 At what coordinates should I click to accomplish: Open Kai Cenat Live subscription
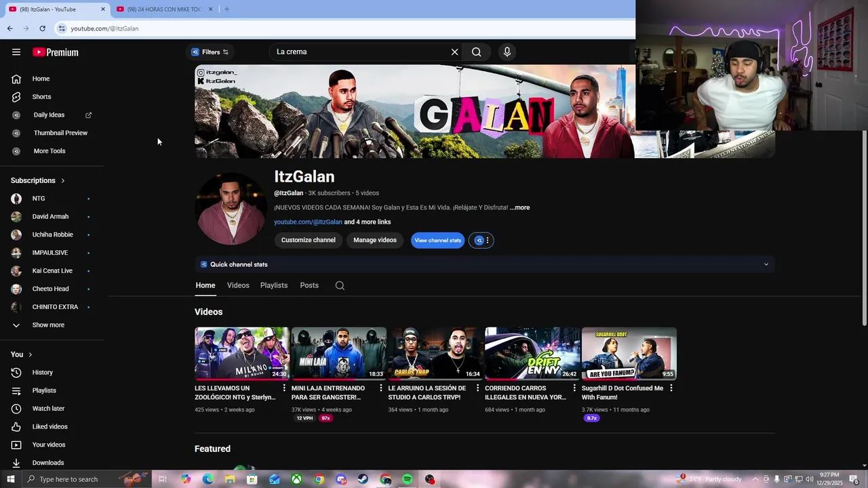[x=52, y=271]
